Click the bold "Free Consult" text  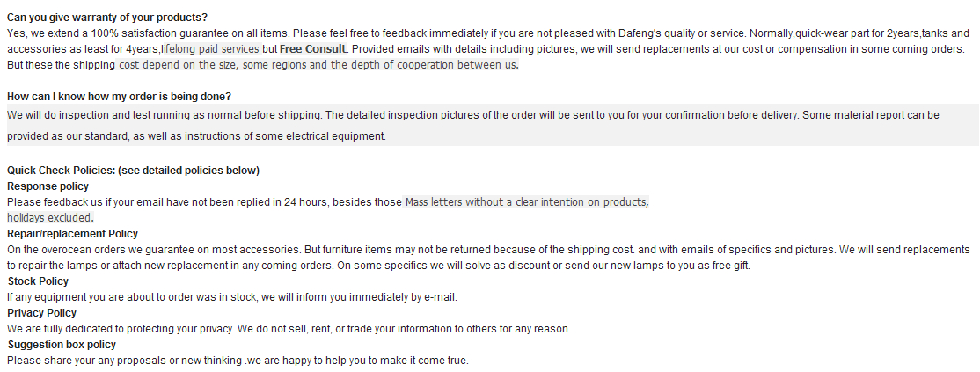click(313, 49)
